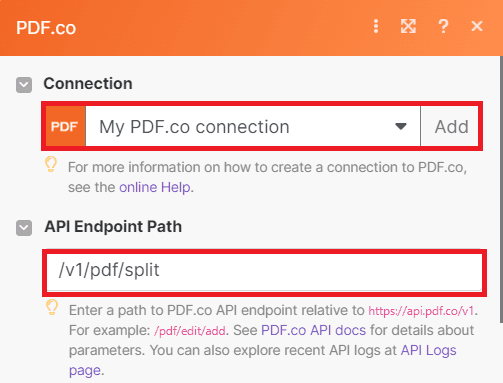Open the three-dot options menu
The image size is (503, 383).
pos(376,26)
